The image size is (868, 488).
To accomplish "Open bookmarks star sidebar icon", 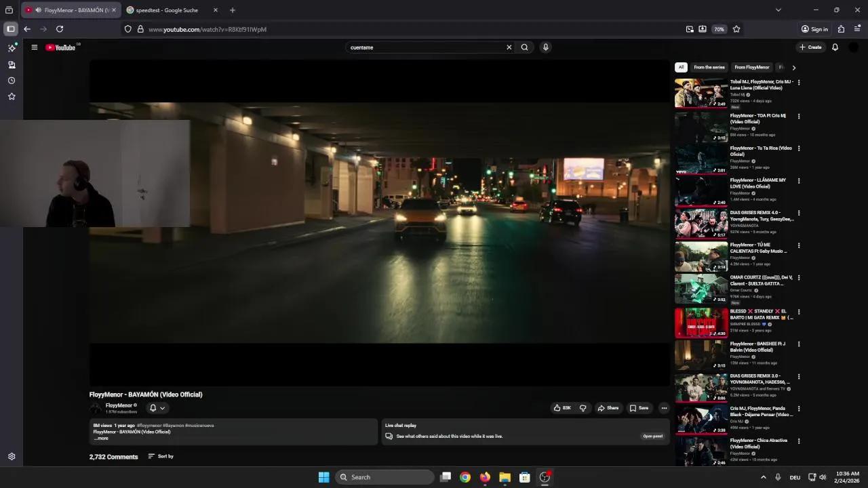I will [x=12, y=96].
